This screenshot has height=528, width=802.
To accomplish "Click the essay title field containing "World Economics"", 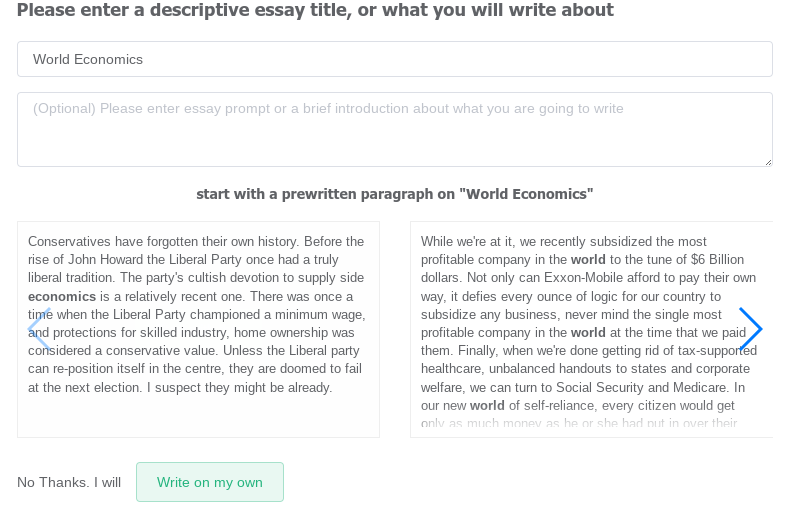I will tap(394, 59).
